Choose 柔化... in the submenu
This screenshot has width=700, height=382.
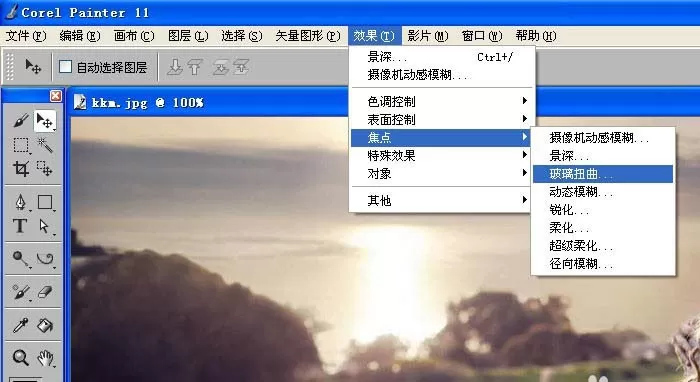tap(603, 228)
